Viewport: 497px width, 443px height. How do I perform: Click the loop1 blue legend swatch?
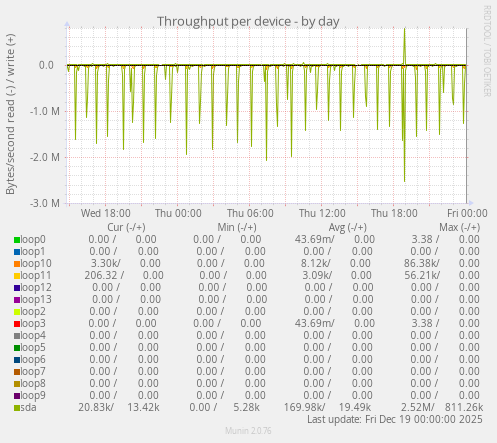[17, 252]
